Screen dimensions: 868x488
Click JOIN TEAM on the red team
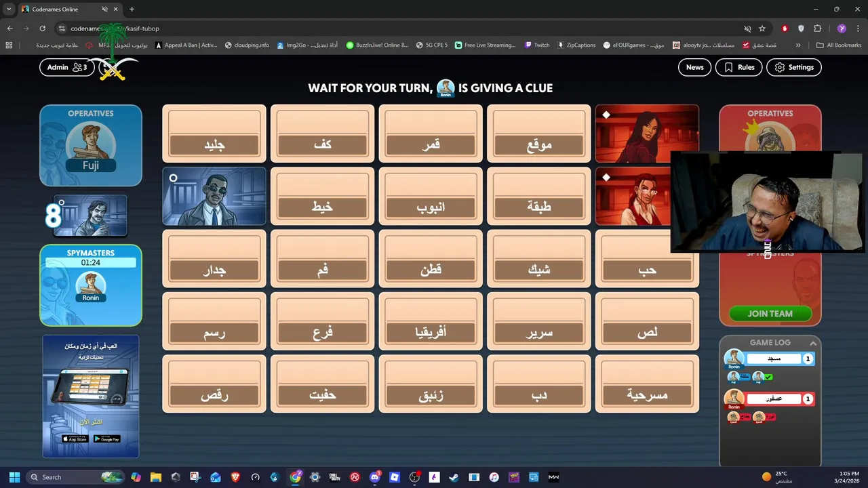tap(770, 314)
